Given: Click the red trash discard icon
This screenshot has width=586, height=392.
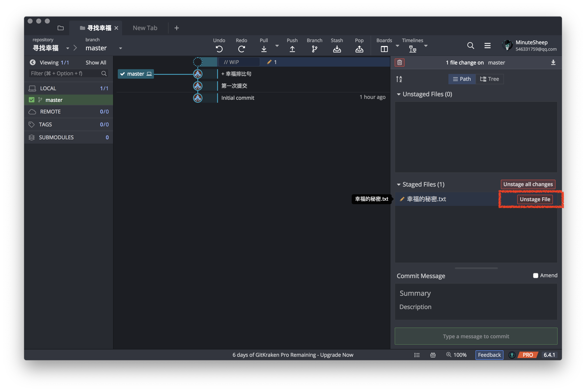Looking at the screenshot, I should tap(399, 62).
